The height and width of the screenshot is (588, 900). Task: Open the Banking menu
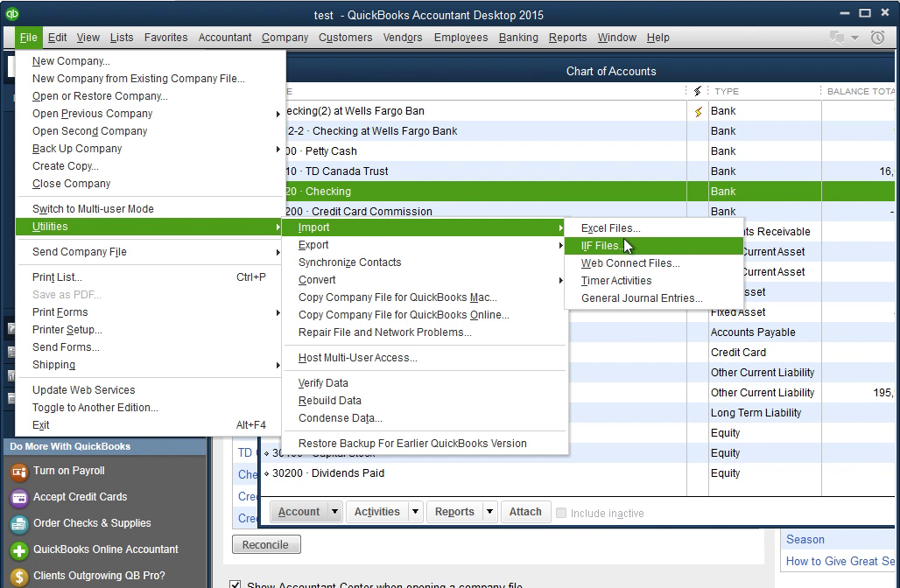(518, 38)
